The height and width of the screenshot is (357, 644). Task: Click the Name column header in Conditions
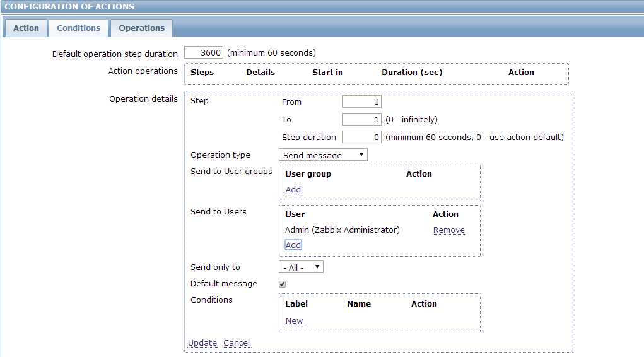(x=359, y=303)
